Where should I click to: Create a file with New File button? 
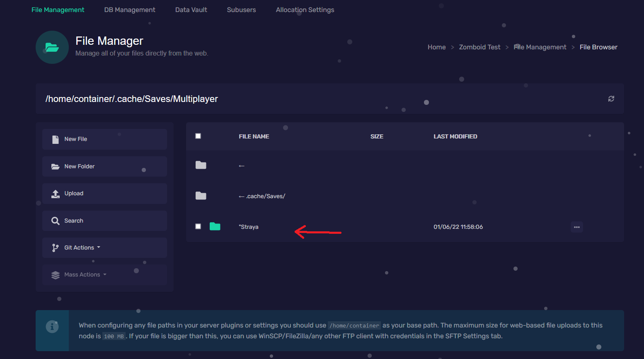point(104,139)
